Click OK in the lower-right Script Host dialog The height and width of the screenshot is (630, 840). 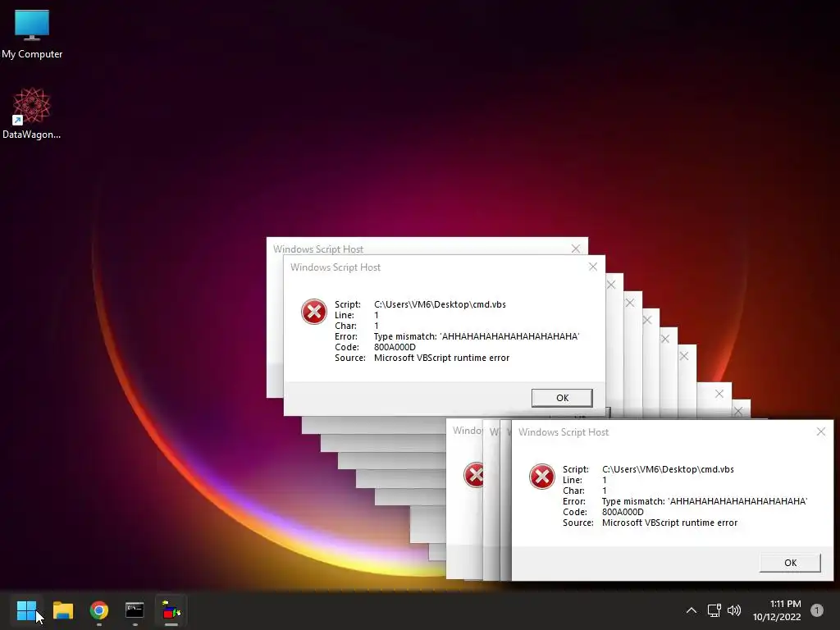(790, 563)
